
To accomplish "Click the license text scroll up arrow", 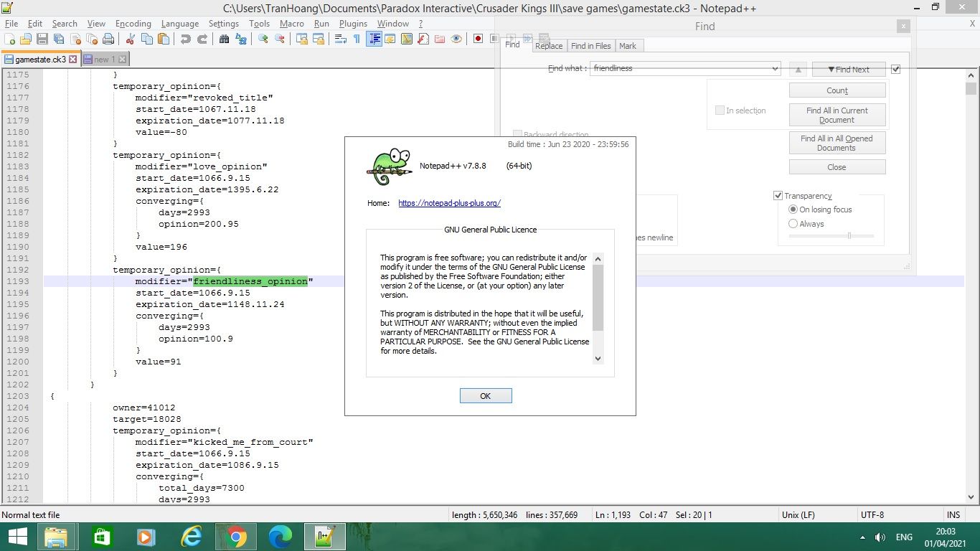I will pyautogui.click(x=598, y=258).
